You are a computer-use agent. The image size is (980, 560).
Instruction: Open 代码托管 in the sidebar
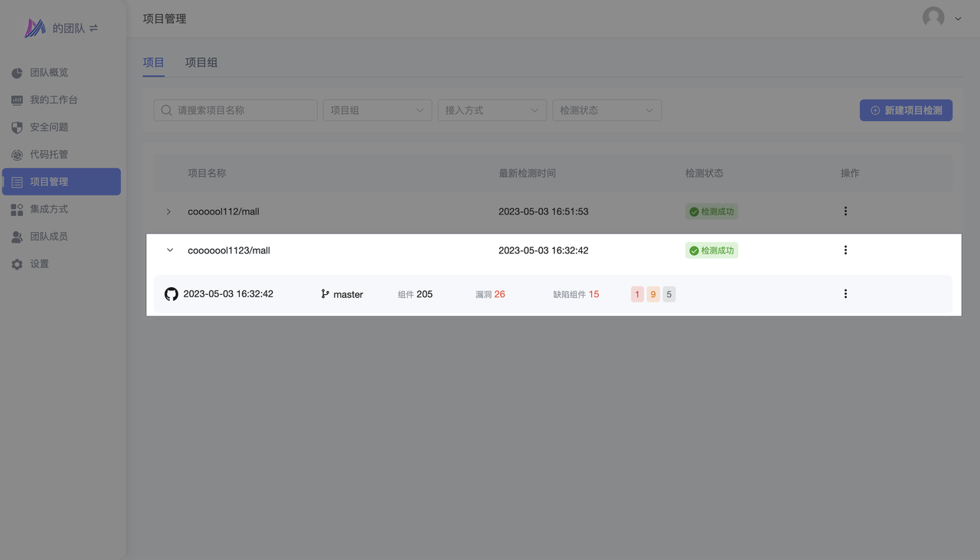(49, 155)
